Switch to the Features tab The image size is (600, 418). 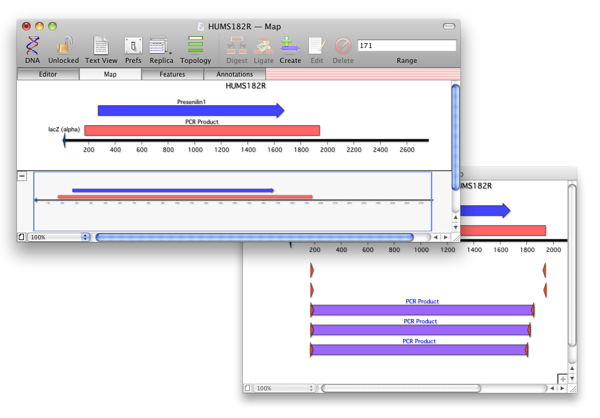(x=172, y=74)
